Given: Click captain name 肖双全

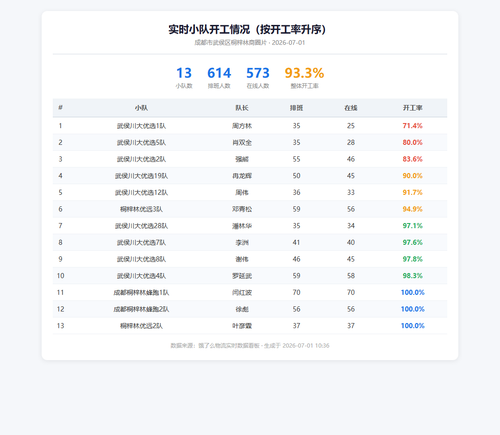Looking at the screenshot, I should pos(242,142).
